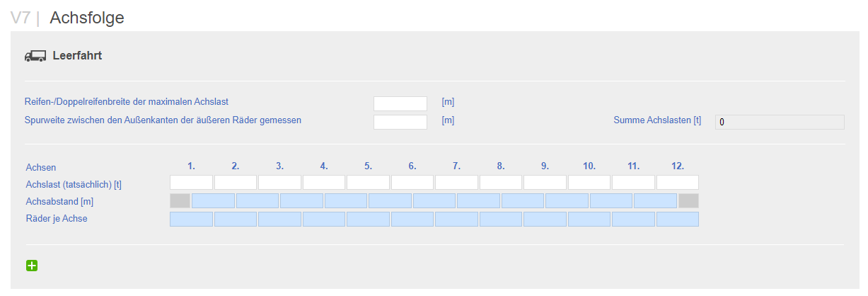
Task: Click the first blue Achsabstand field
Action: 214,200
